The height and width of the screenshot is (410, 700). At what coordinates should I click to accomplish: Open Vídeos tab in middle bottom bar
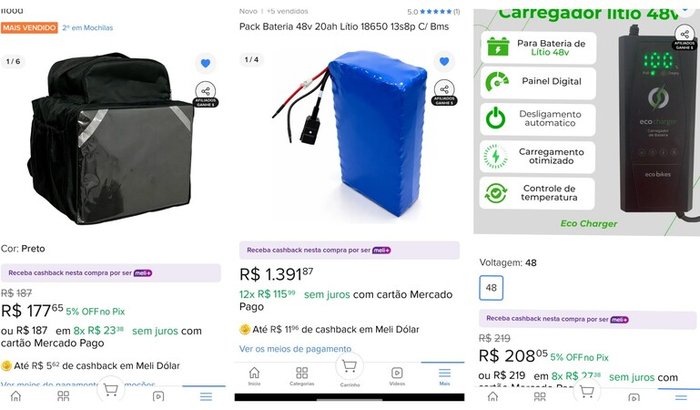pyautogui.click(x=397, y=376)
